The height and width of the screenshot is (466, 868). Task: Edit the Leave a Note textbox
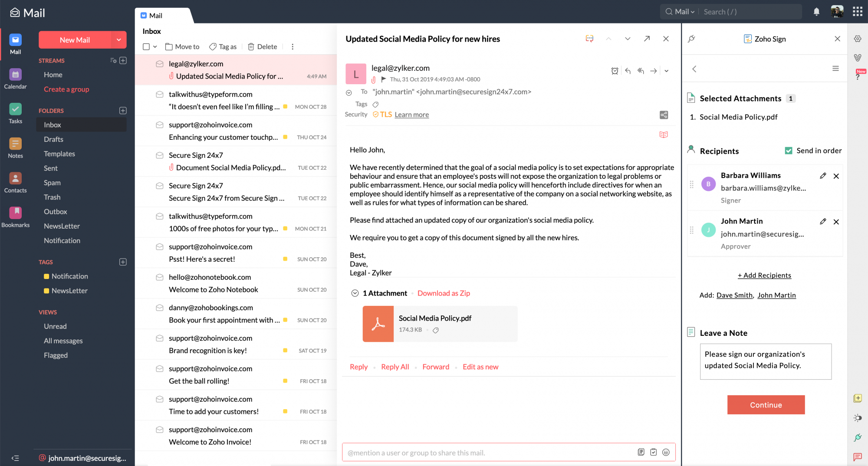[x=766, y=361]
